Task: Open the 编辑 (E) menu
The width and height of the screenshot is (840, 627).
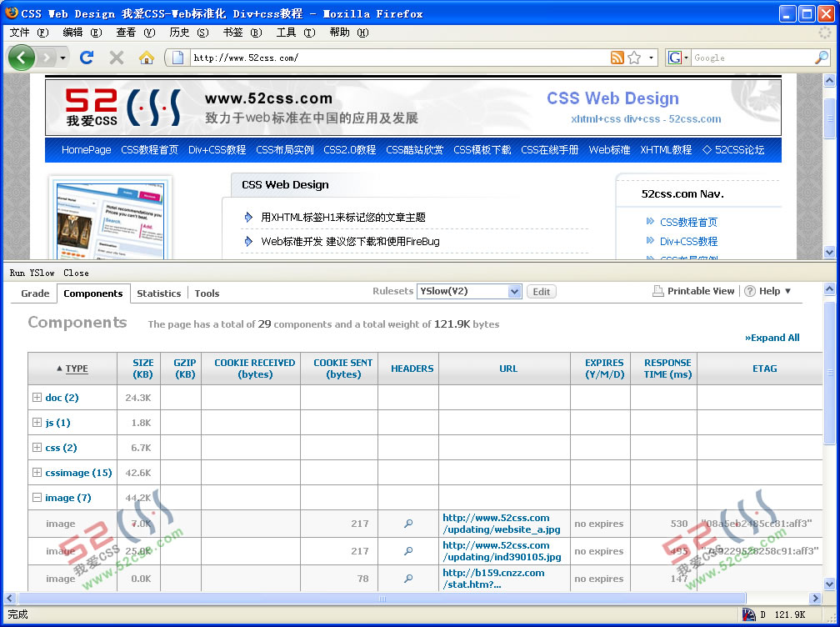Action: (x=82, y=33)
